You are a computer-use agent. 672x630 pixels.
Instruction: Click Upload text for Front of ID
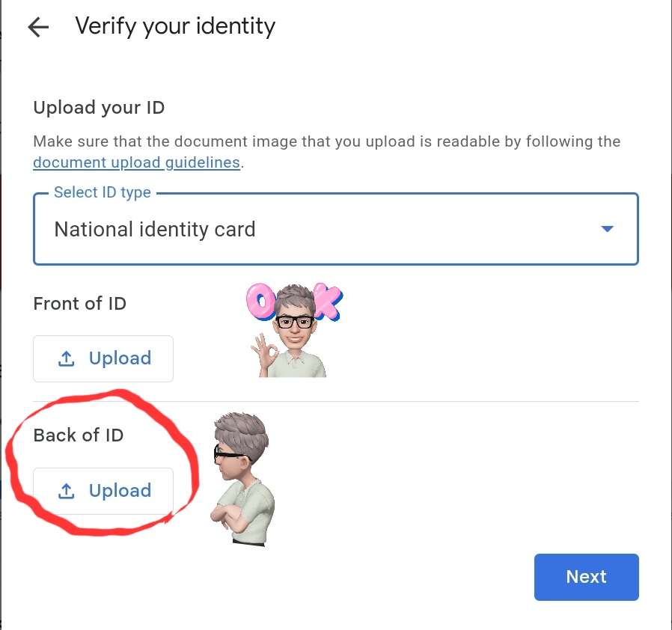pos(120,358)
